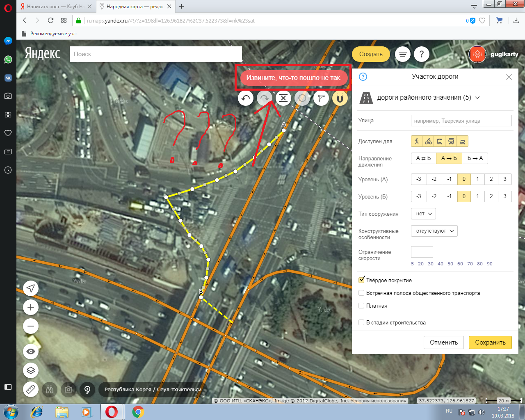Click the redo arrow in the editing toolbar

[x=265, y=98]
